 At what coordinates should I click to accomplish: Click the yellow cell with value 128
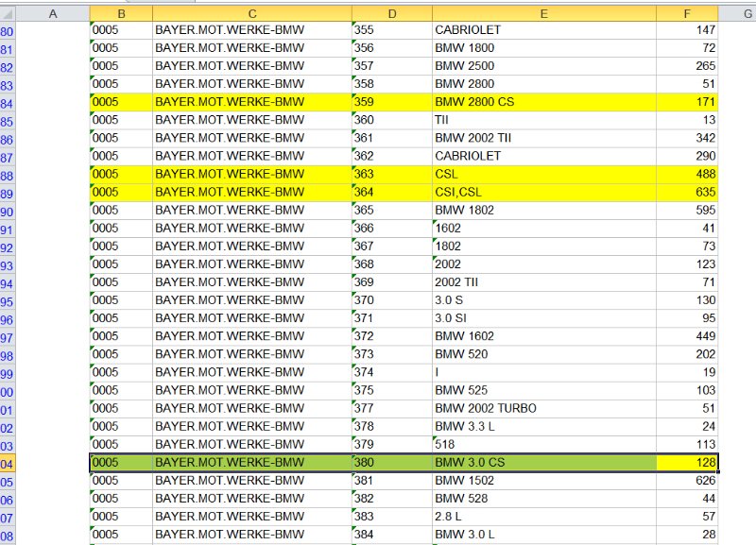687,463
